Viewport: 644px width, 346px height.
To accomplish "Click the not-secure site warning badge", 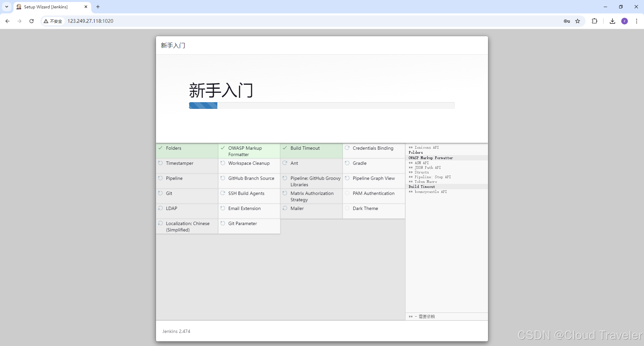I will point(53,21).
